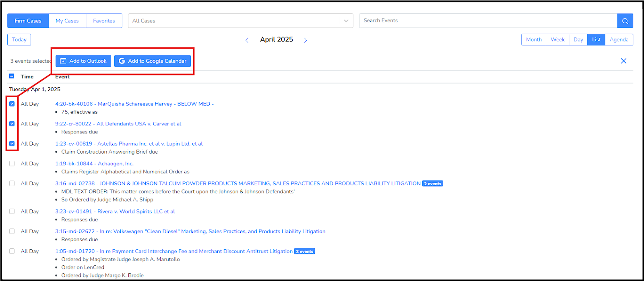The height and width of the screenshot is (281, 644).
Task: Select the Agenda view
Action: [619, 39]
